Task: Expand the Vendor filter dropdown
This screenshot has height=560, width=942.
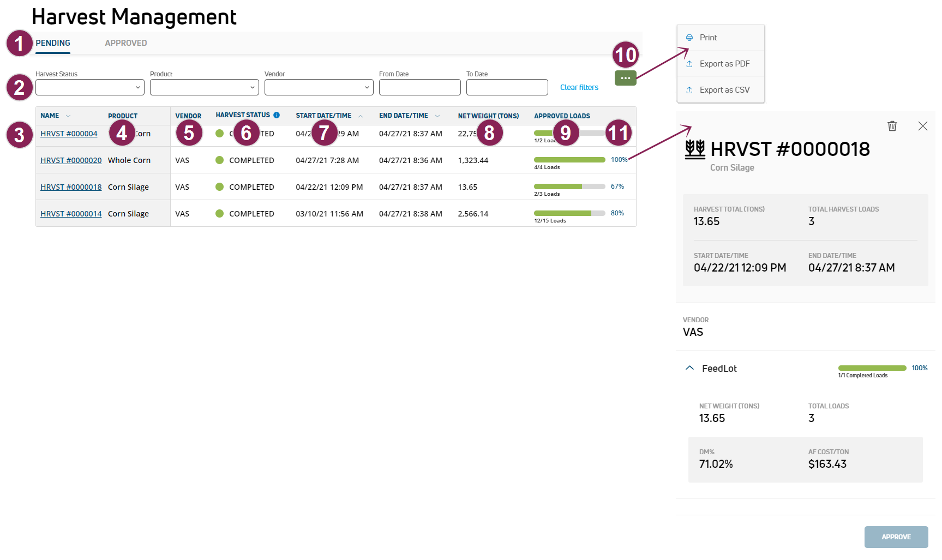Action: (x=319, y=87)
